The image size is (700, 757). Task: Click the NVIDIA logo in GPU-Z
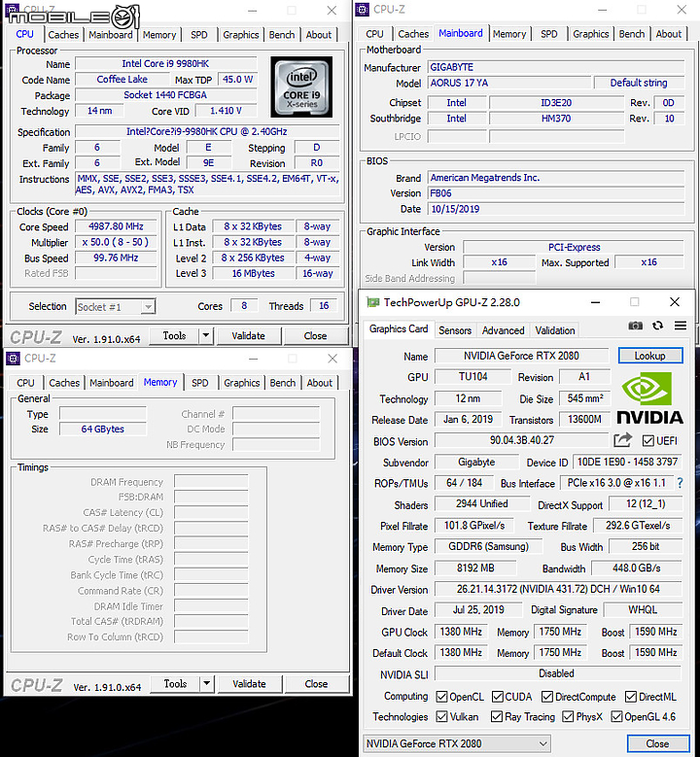coord(649,398)
